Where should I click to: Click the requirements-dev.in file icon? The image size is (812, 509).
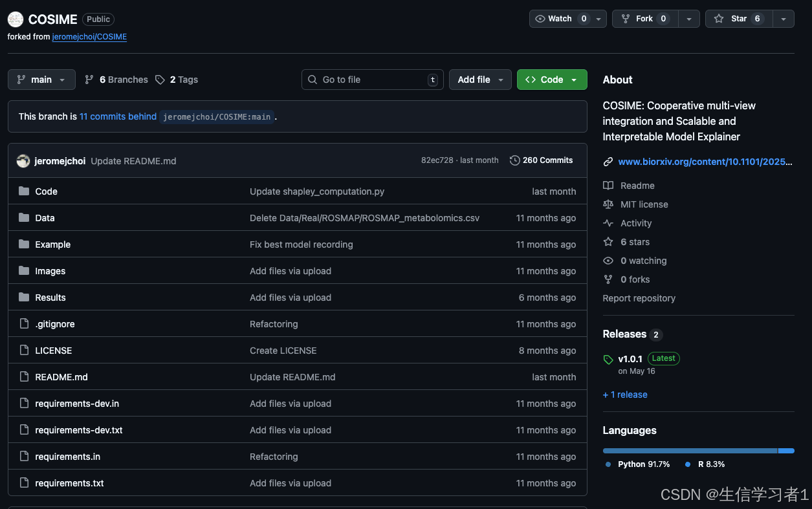click(x=24, y=404)
